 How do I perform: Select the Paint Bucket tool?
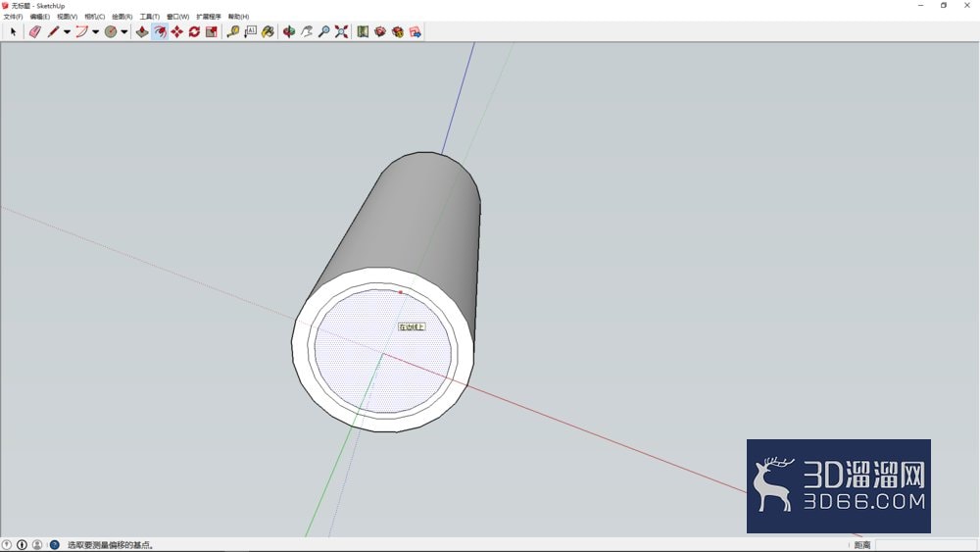click(x=269, y=32)
